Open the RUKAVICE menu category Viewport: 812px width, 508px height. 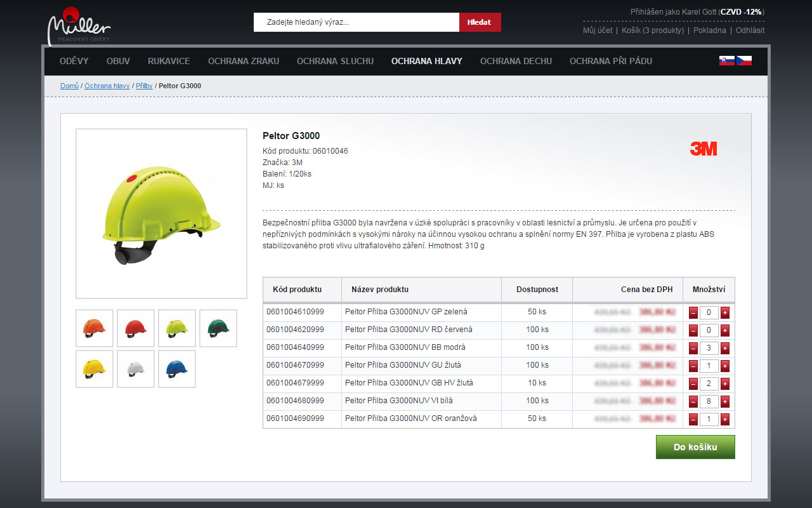point(169,61)
